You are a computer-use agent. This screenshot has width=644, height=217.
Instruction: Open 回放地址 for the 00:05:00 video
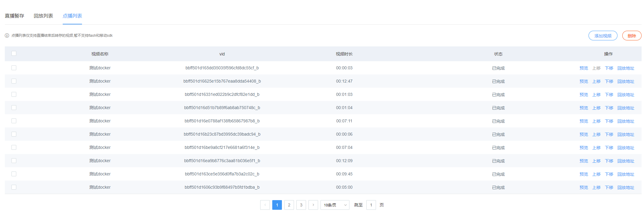pos(626,187)
